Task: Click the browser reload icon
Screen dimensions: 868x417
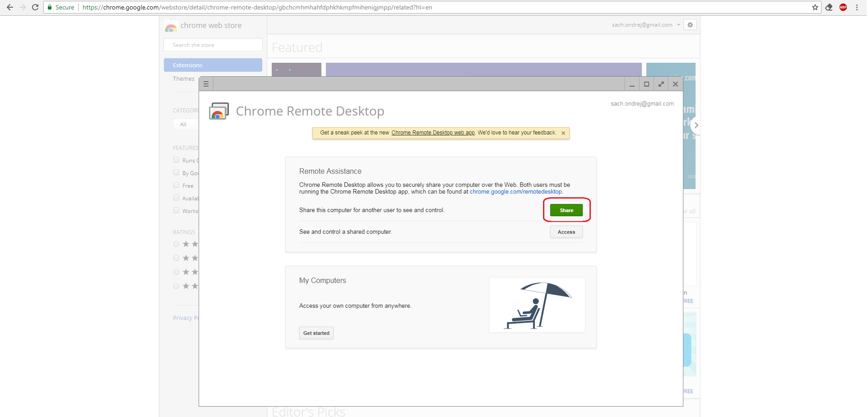Action: coord(35,7)
